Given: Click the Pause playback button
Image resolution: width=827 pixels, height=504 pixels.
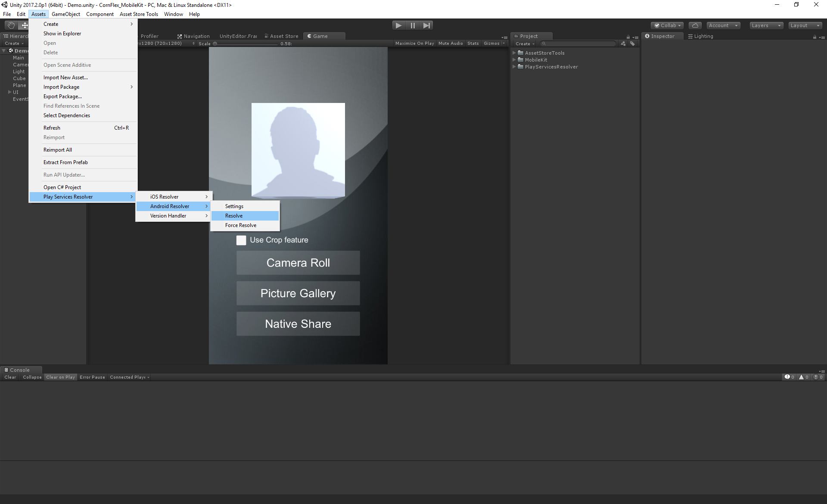Looking at the screenshot, I should coord(413,25).
